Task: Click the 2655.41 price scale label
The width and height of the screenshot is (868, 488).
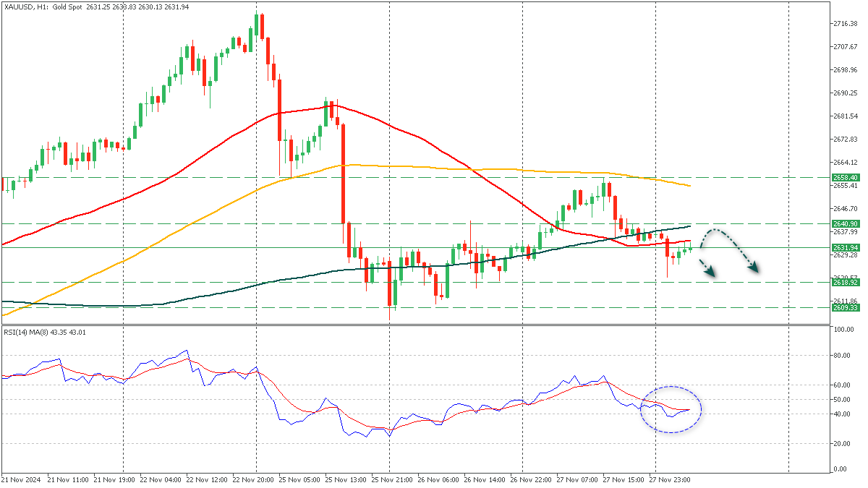Action: point(845,185)
